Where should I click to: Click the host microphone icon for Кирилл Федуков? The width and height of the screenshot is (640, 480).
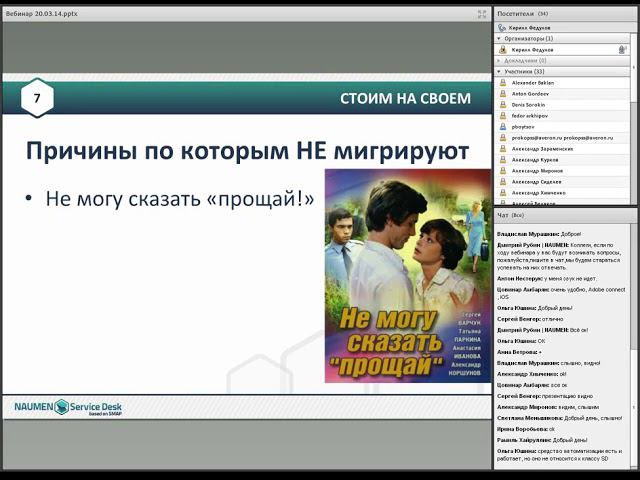tap(622, 49)
